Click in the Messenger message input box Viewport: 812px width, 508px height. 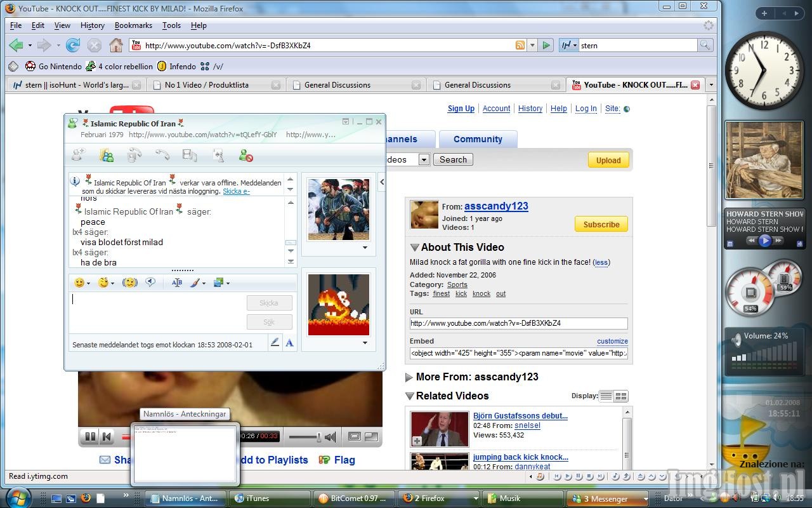(x=157, y=312)
